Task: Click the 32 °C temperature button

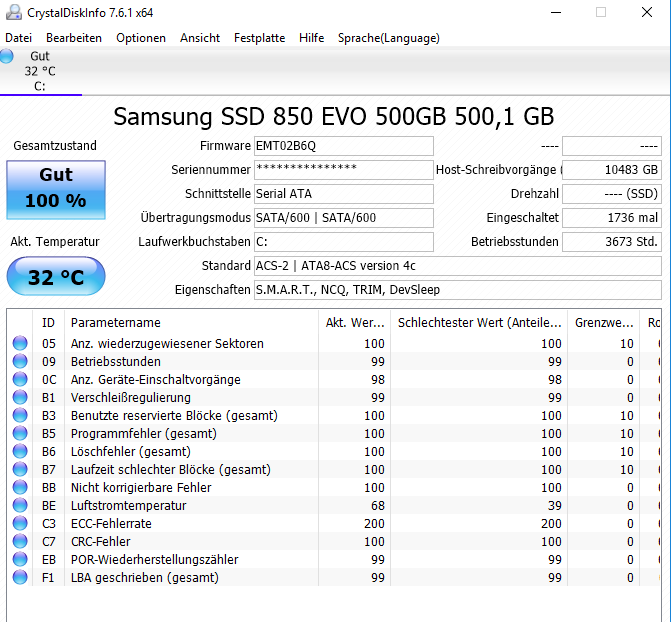Action: point(56,277)
